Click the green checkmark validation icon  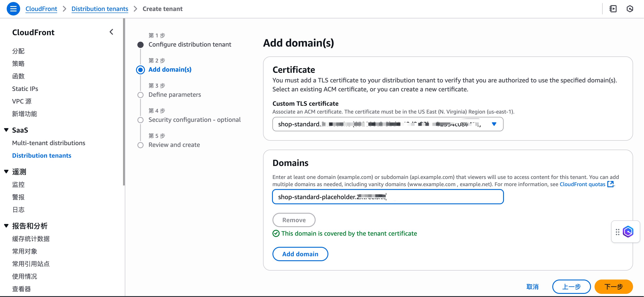click(276, 233)
